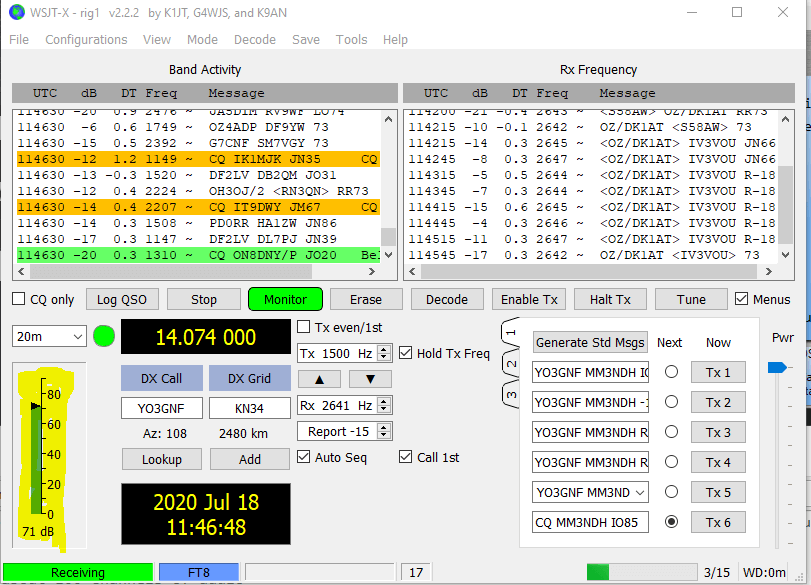811x585 pixels.
Task: Click the down-arrow frequency shift button
Action: click(370, 379)
